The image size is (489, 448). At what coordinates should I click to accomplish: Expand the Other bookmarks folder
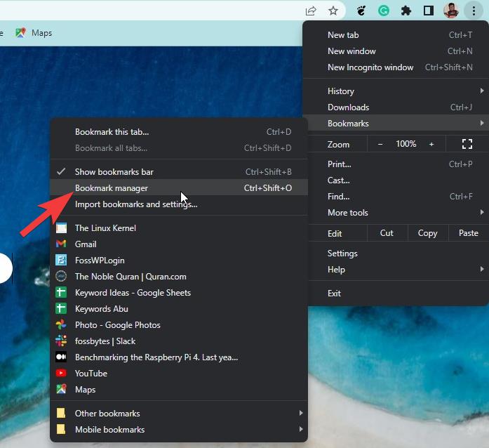[179, 414]
